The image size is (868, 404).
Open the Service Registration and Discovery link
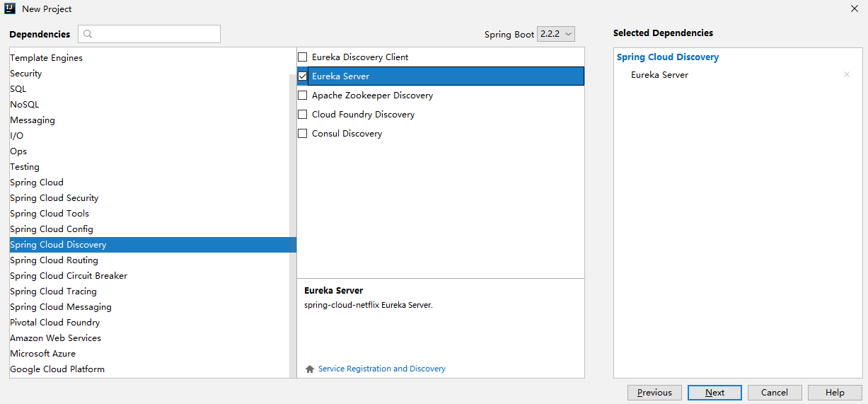tap(382, 369)
